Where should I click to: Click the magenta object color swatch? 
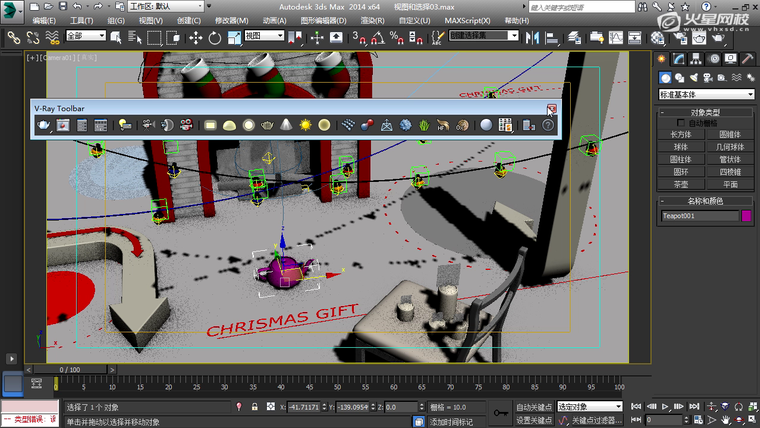pos(746,215)
